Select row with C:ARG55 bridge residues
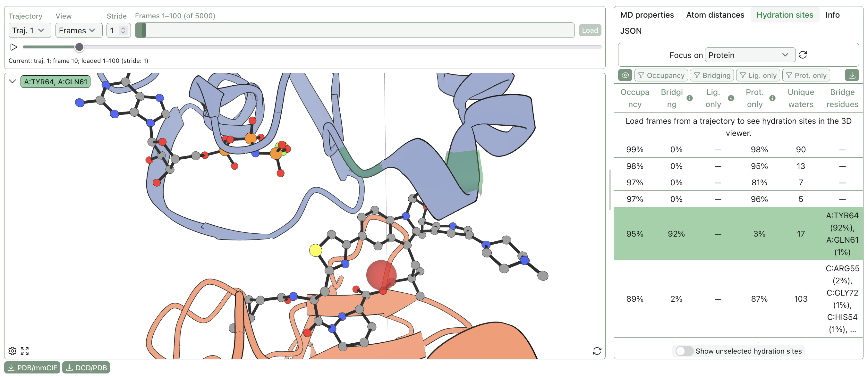The width and height of the screenshot is (868, 377). pos(738,299)
